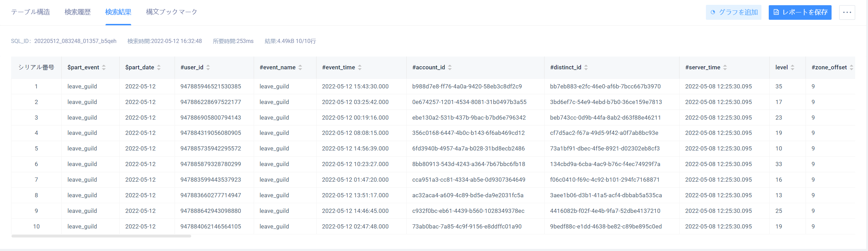
Task: Open the 検索履歴 tab
Action: coord(78,12)
